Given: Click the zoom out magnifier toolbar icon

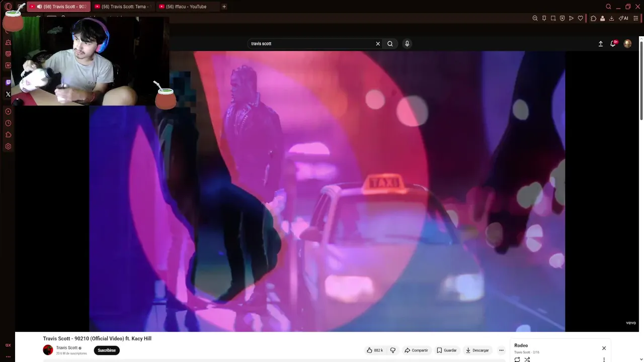Looking at the screenshot, I should pyautogui.click(x=535, y=18).
